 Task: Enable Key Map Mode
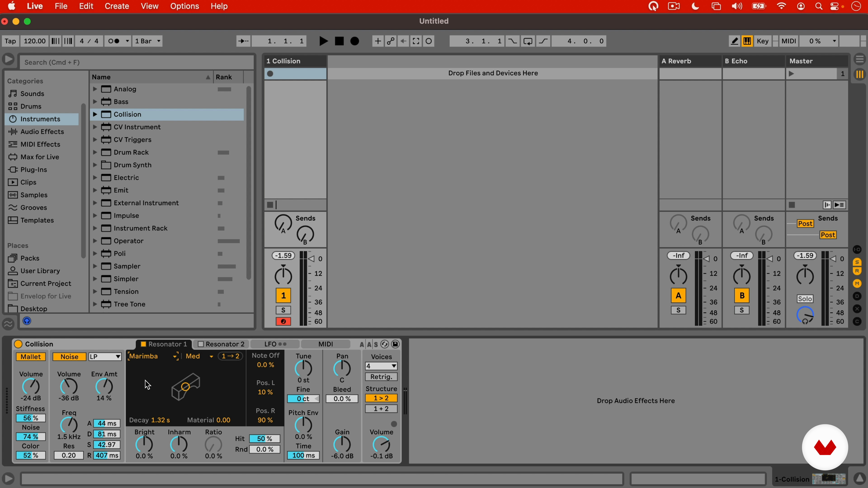click(762, 41)
